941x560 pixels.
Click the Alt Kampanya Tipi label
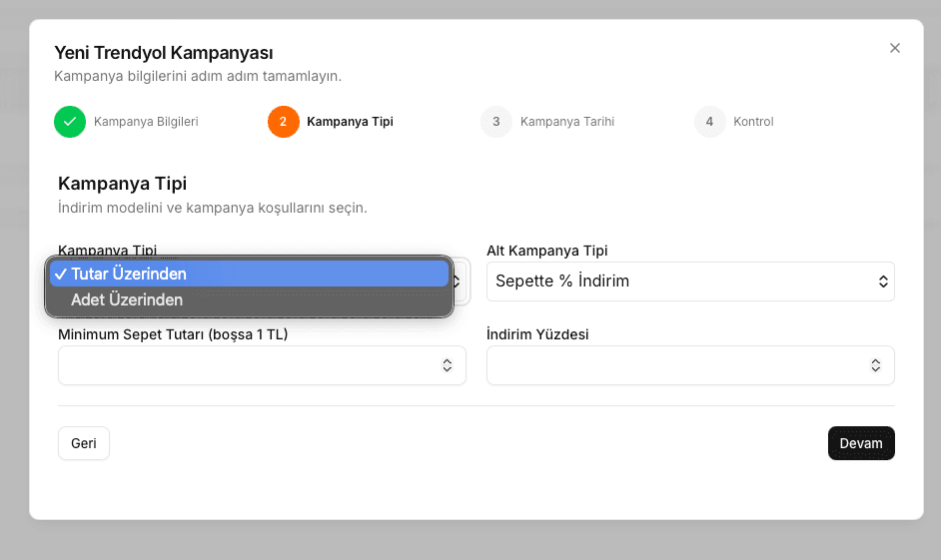click(x=547, y=251)
